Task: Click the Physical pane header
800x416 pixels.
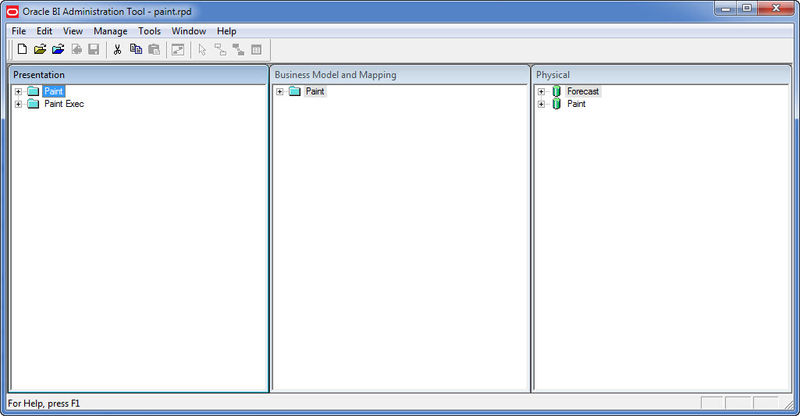Action: 662,75
